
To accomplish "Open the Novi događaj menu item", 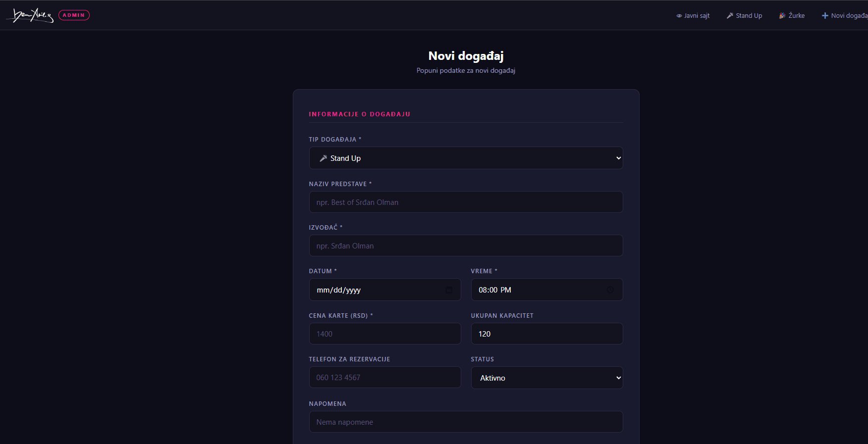I will [x=845, y=16].
